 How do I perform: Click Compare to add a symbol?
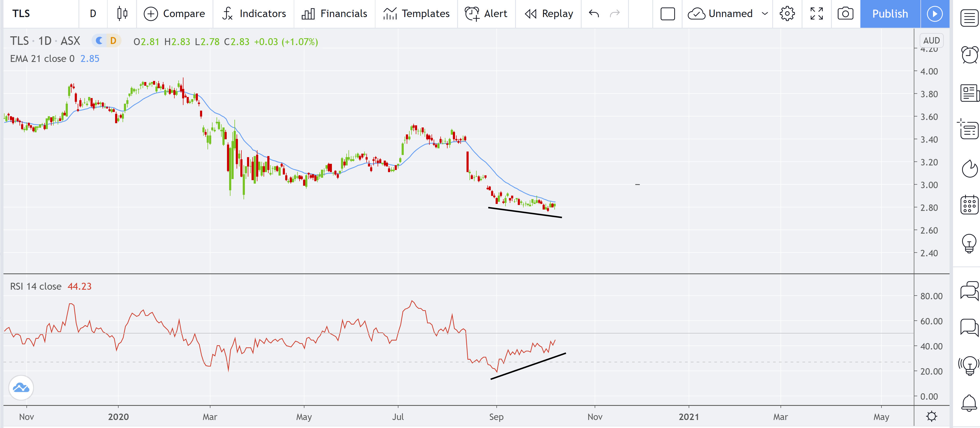pos(175,14)
